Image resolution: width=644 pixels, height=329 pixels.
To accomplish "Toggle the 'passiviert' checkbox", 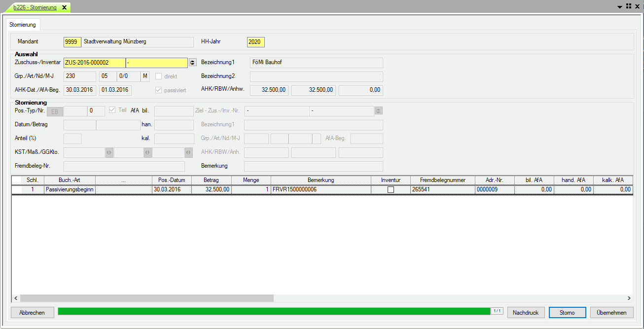I will (x=159, y=90).
